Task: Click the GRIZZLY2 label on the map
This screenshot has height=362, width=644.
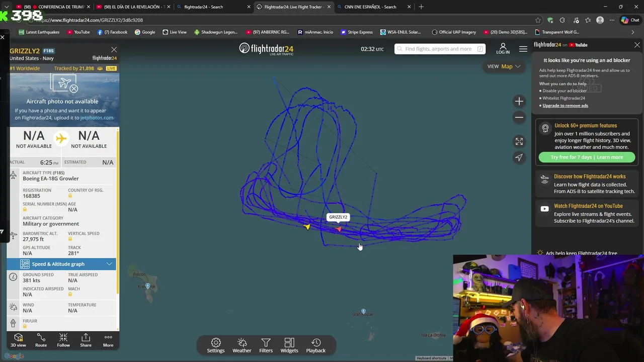Action: point(338,217)
